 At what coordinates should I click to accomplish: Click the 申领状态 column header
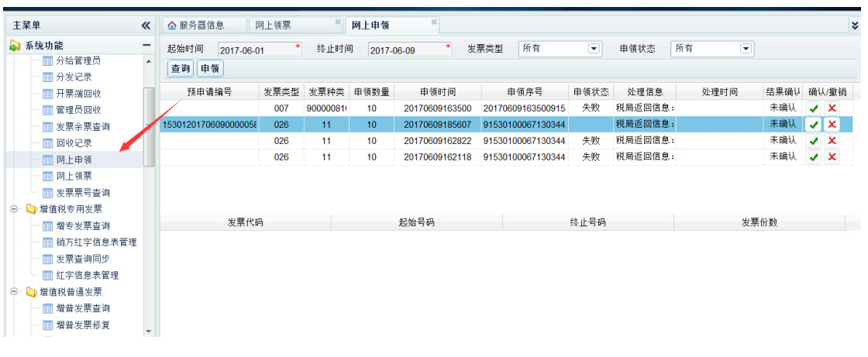[591, 92]
